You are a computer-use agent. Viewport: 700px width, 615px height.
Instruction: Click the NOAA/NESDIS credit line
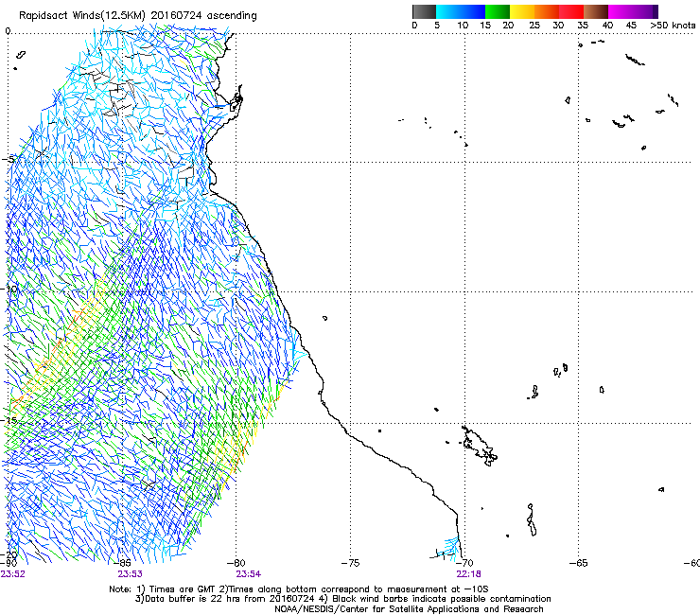(409, 609)
